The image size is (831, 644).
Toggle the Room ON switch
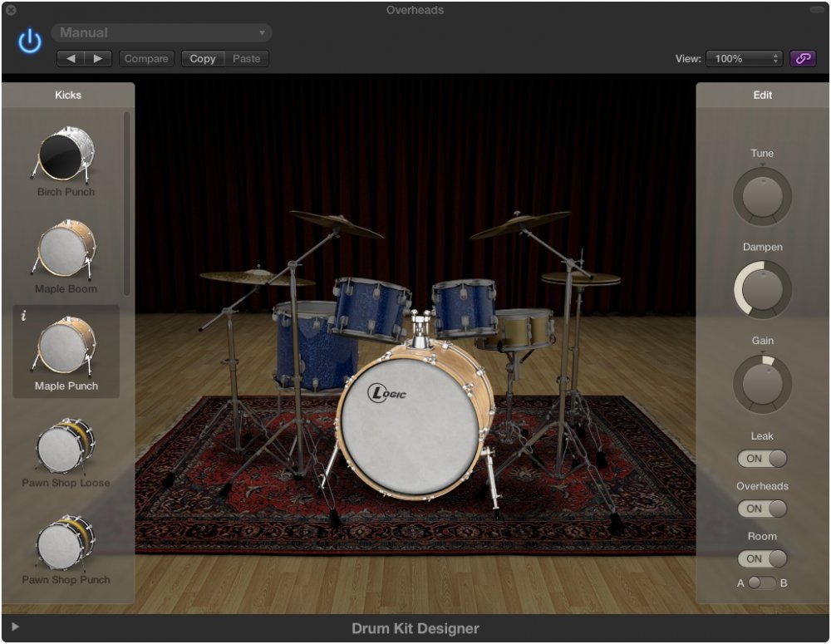tap(762, 558)
